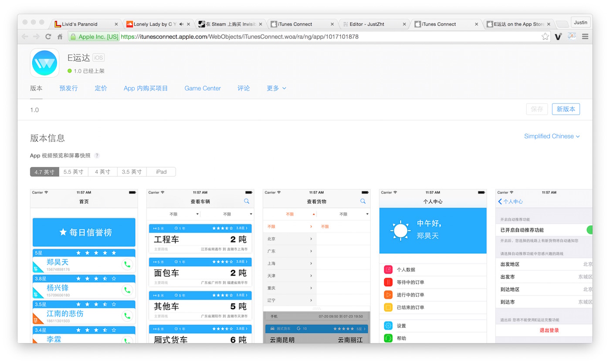Open the 评论 tab
The image size is (610, 364).
pyautogui.click(x=244, y=88)
